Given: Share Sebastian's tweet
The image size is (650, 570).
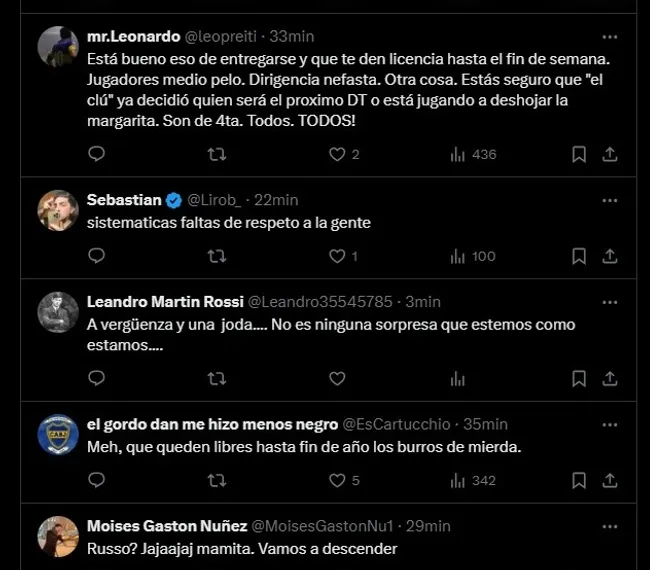Looking at the screenshot, I should click(609, 256).
